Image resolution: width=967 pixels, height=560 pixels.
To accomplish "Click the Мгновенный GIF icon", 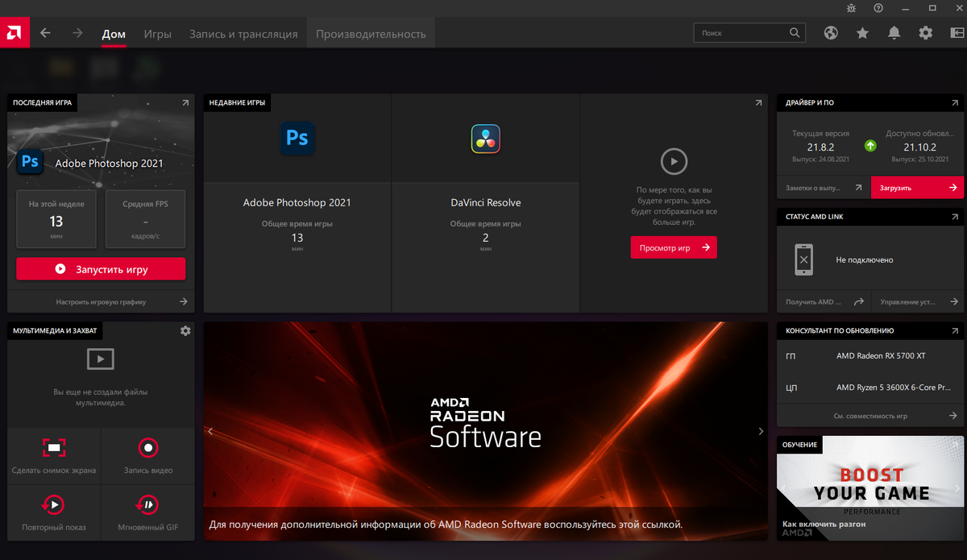I will point(147,504).
